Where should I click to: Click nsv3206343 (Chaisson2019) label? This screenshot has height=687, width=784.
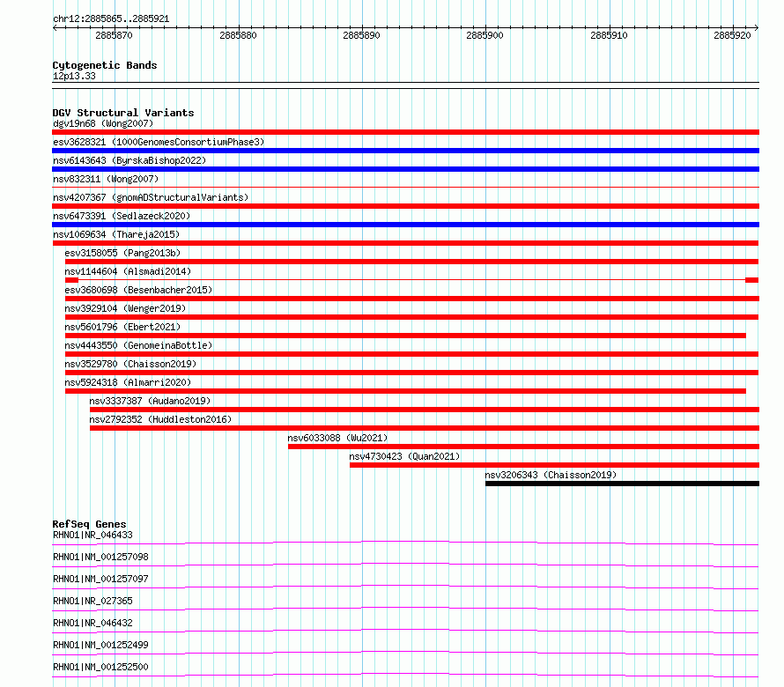pyautogui.click(x=551, y=475)
